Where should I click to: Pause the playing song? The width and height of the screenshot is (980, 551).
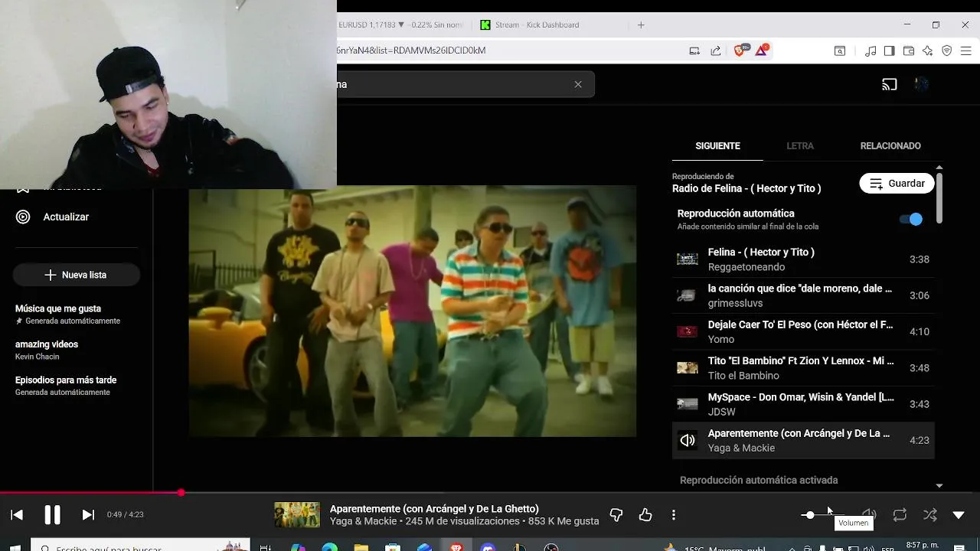tap(52, 515)
